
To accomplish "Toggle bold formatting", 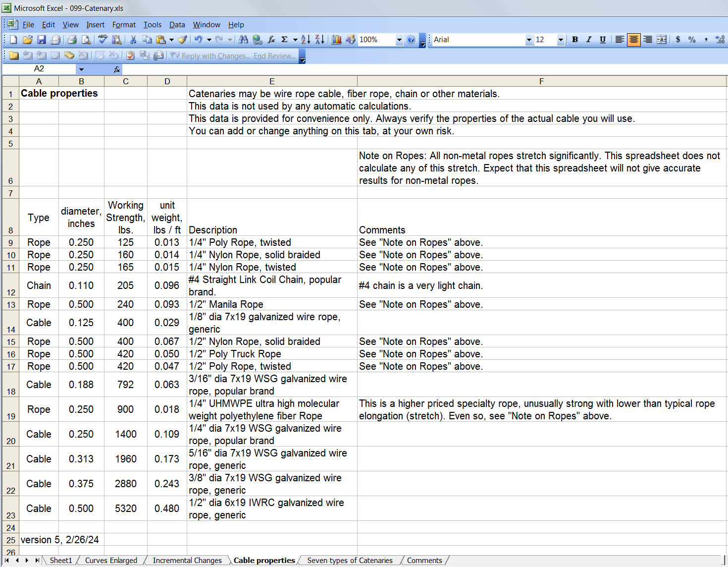I will (x=575, y=40).
